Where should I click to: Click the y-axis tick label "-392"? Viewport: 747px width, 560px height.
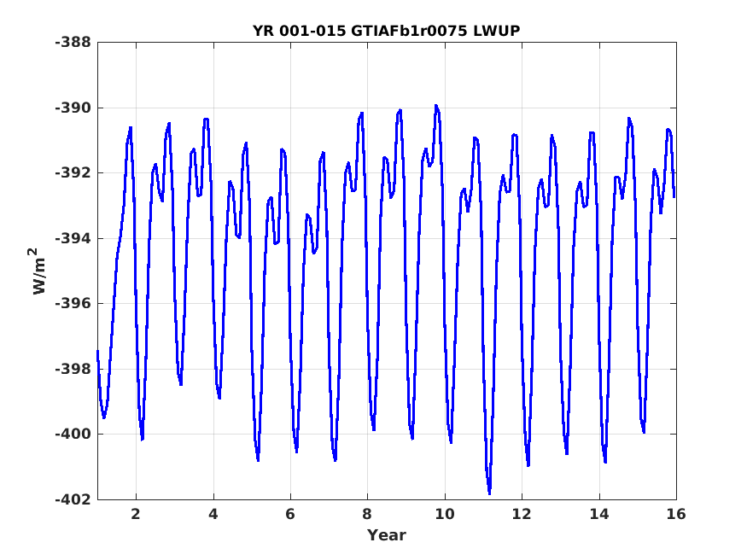pyautogui.click(x=73, y=172)
